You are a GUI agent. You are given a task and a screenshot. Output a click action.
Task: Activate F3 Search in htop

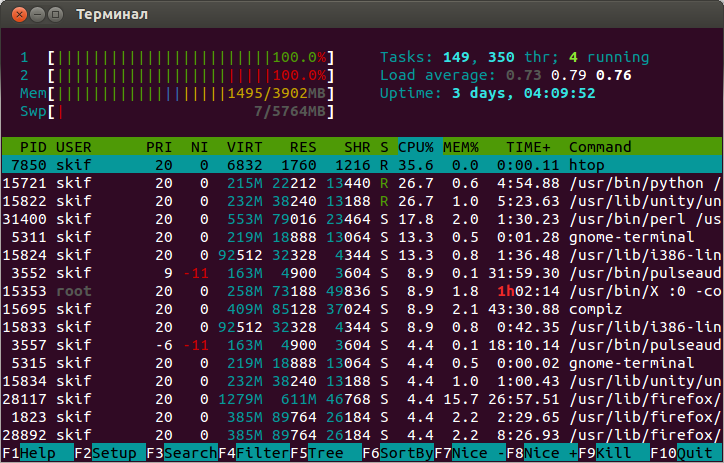tap(182, 453)
